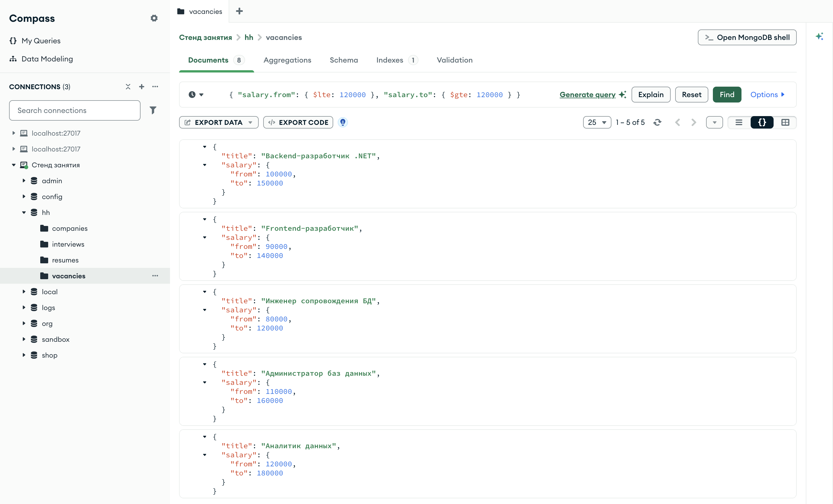Viewport: 833px width, 504px height.
Task: Switch to table view of documents
Action: point(785,122)
